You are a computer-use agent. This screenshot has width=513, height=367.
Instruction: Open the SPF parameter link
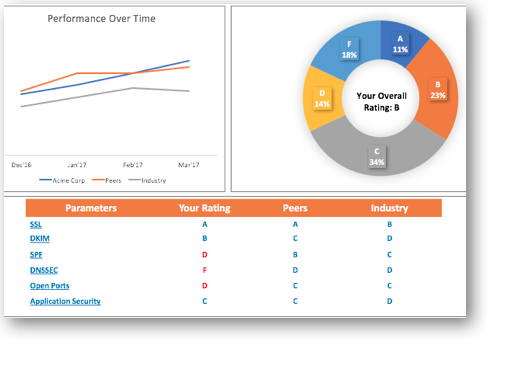tap(36, 255)
